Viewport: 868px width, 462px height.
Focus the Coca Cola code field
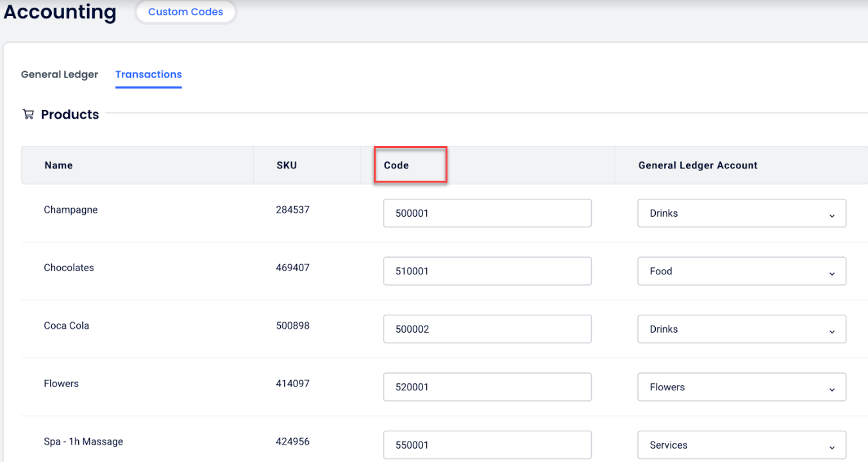tap(487, 329)
